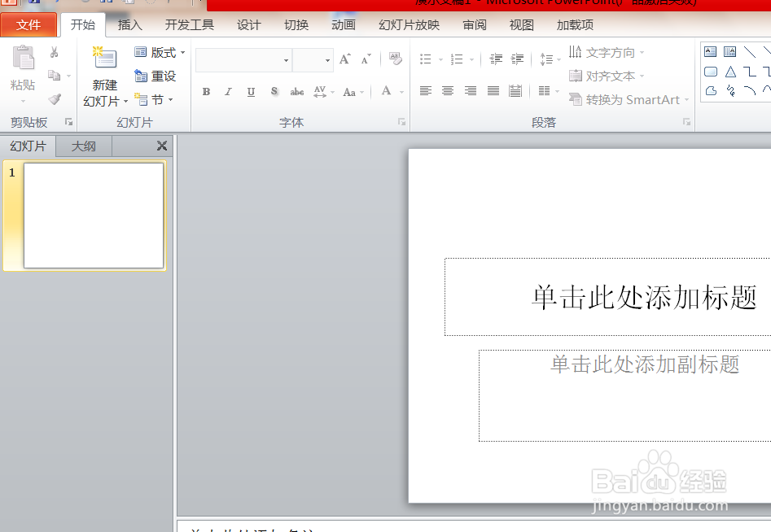The width and height of the screenshot is (771, 532).
Task: Open the Paragraph dialog launcher
Action: 686,122
